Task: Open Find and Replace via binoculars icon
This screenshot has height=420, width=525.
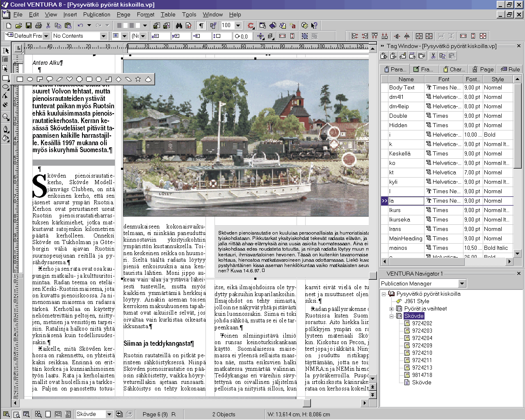Action: point(179,25)
